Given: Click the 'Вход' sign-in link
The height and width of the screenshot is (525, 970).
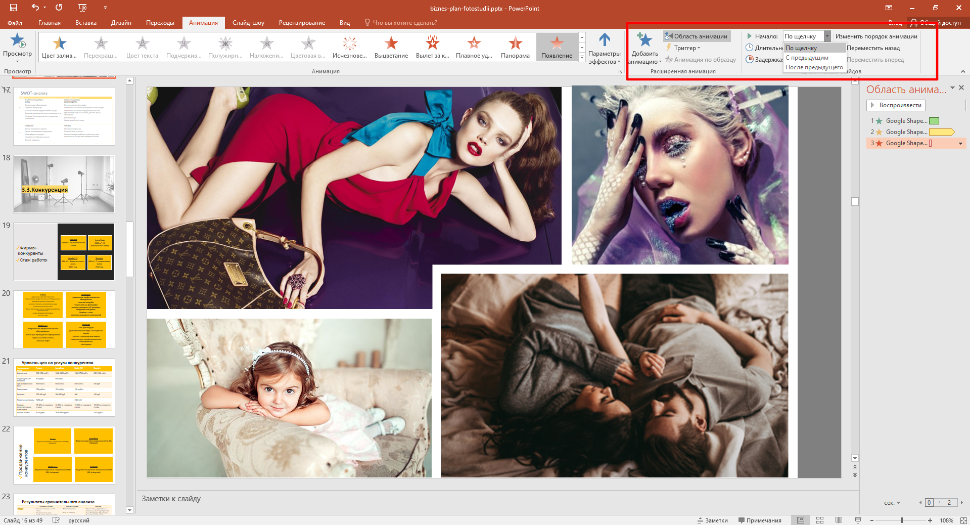Looking at the screenshot, I should click(x=895, y=23).
